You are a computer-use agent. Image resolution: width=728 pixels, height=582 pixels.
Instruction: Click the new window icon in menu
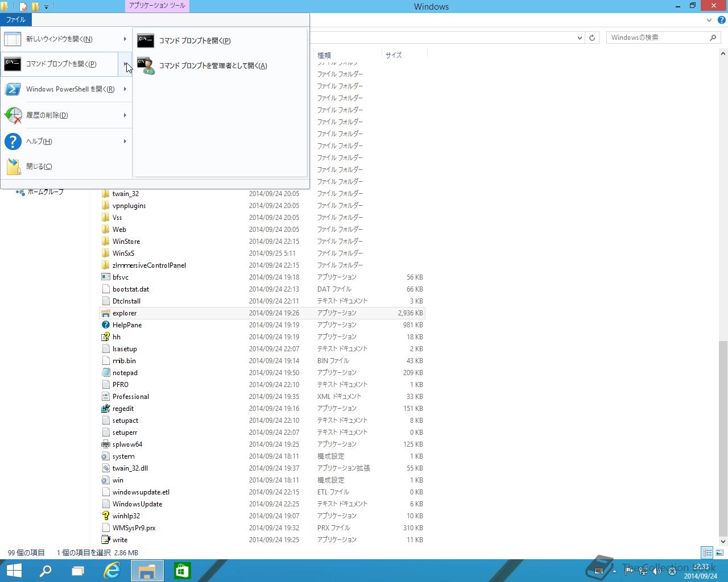tap(13, 39)
